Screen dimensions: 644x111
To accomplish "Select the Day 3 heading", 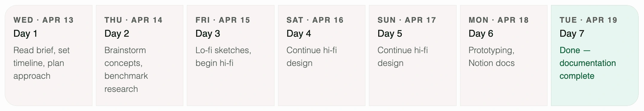I will [208, 33].
